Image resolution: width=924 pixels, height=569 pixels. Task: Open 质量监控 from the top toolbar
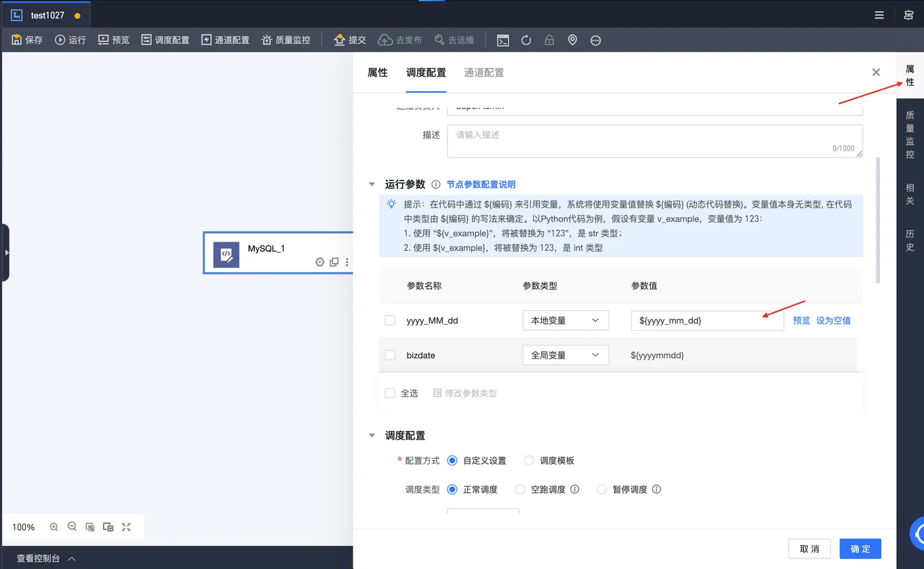click(286, 40)
